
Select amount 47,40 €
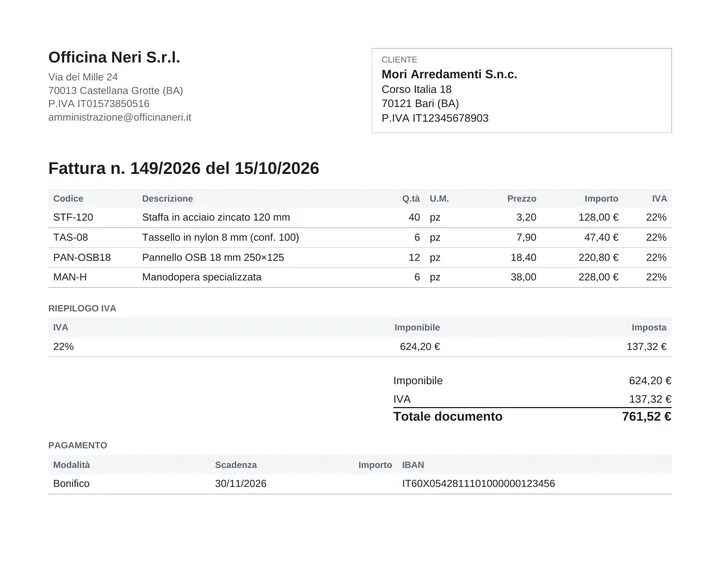click(601, 237)
